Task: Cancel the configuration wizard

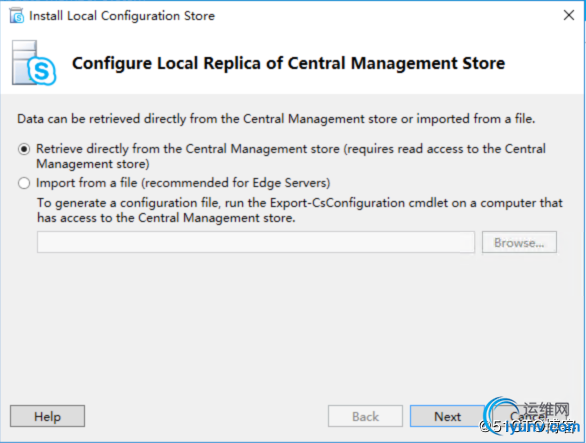Action: [530, 416]
